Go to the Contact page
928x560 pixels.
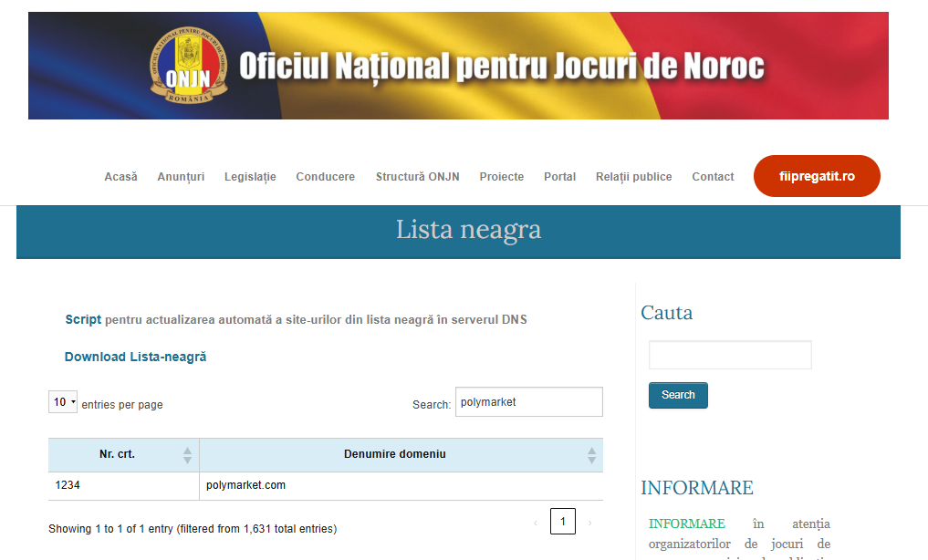coord(713,177)
